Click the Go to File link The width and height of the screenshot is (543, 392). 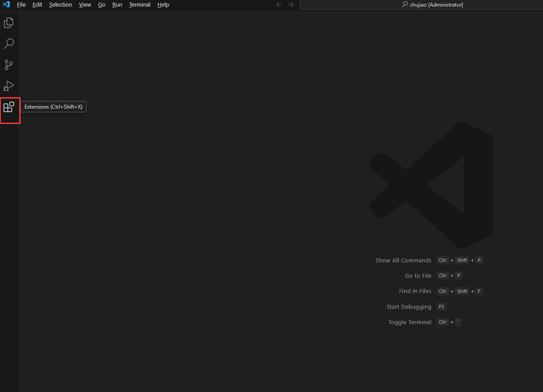(418, 275)
